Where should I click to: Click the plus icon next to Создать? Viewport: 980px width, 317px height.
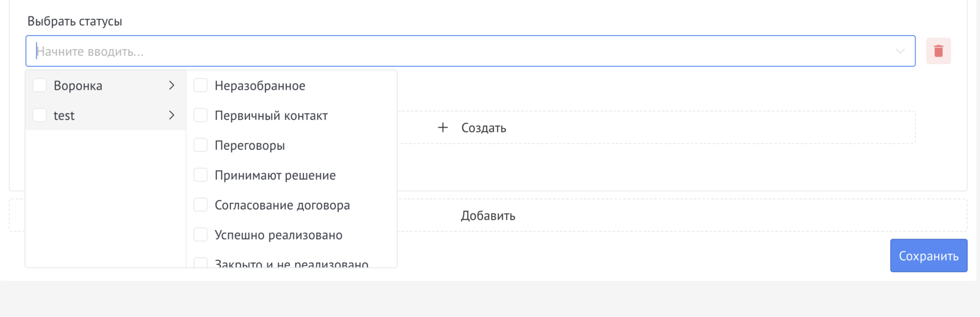(x=443, y=128)
